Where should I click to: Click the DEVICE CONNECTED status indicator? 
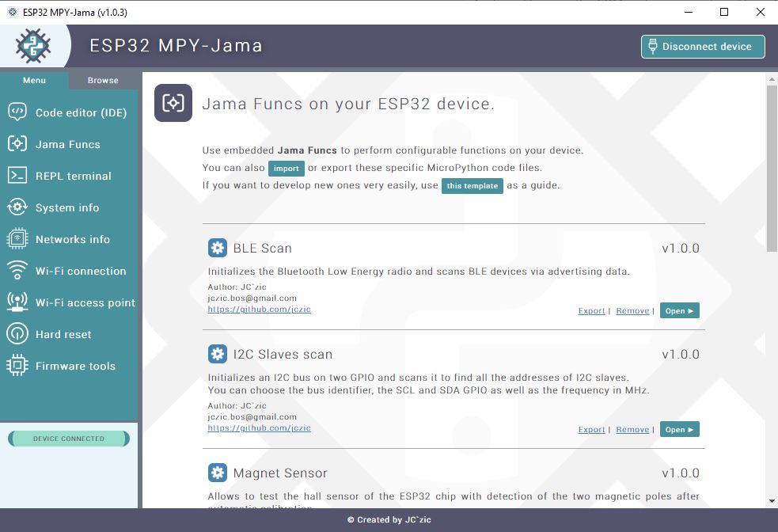click(69, 439)
